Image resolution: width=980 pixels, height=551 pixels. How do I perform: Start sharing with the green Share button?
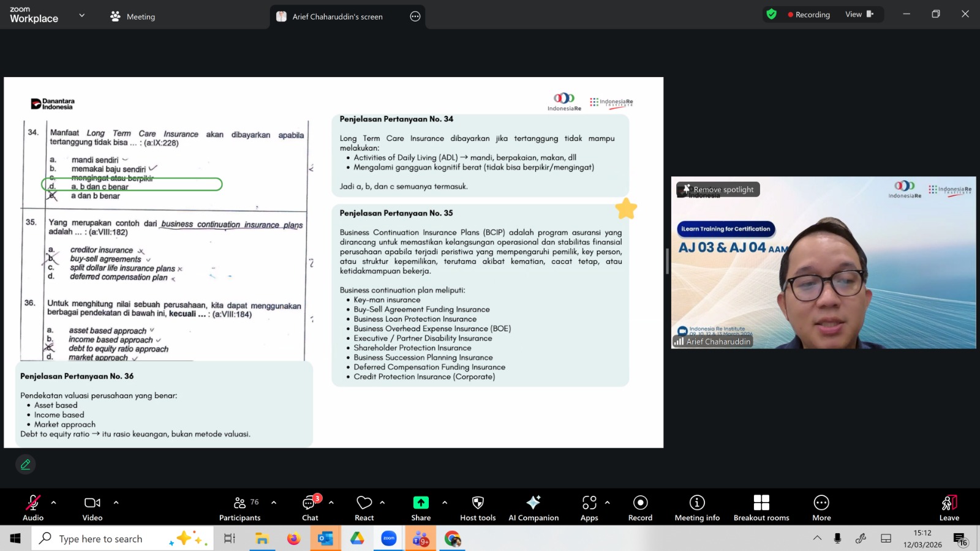pos(421,508)
